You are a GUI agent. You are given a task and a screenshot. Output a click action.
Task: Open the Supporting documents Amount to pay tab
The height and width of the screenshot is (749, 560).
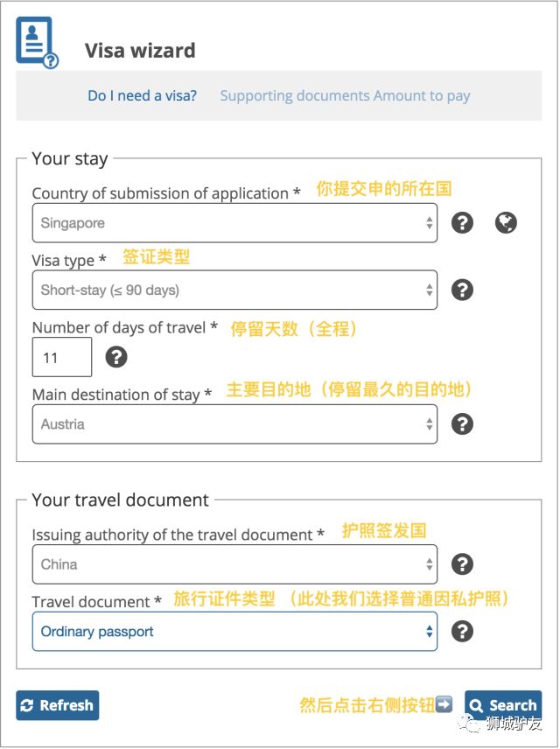coord(345,95)
